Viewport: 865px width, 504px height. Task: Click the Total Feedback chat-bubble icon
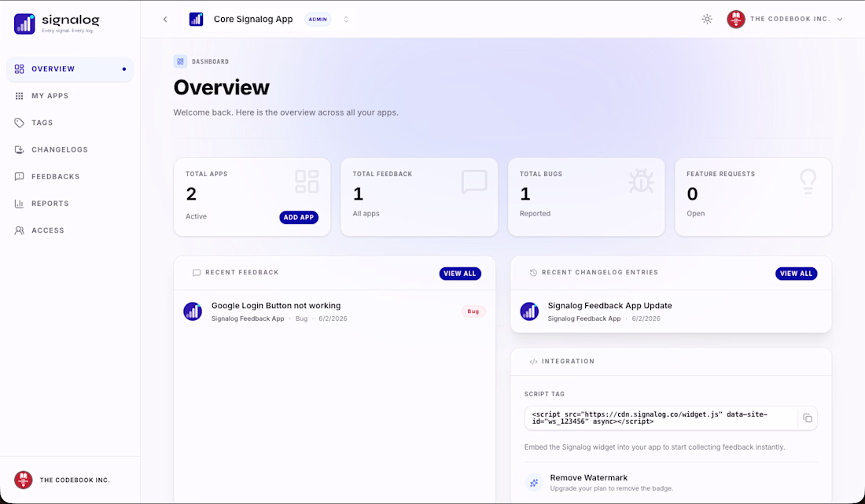point(474,182)
